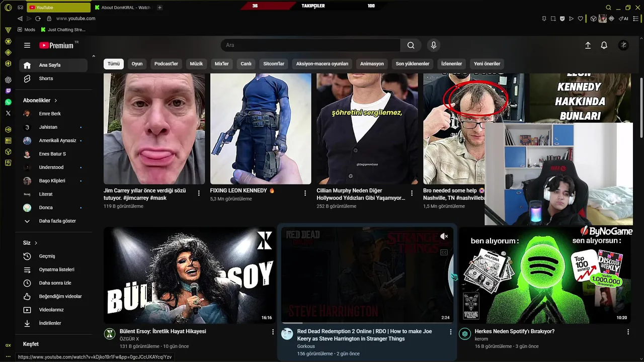
Task: Go to the YouTube Premium logo home
Action: click(x=56, y=45)
